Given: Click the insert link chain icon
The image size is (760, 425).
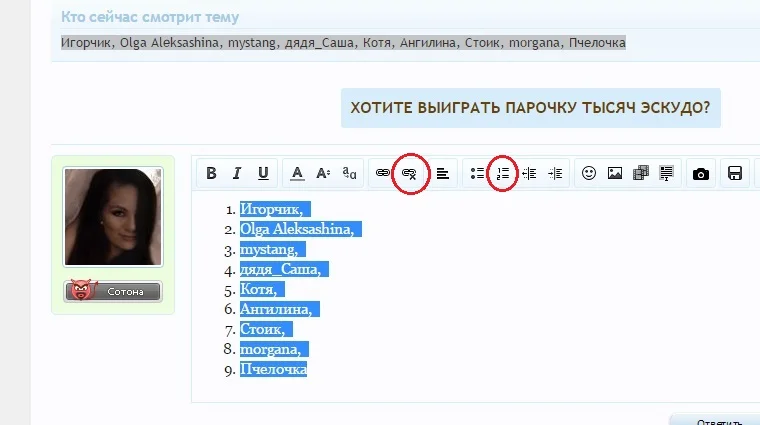Looking at the screenshot, I should tap(383, 173).
